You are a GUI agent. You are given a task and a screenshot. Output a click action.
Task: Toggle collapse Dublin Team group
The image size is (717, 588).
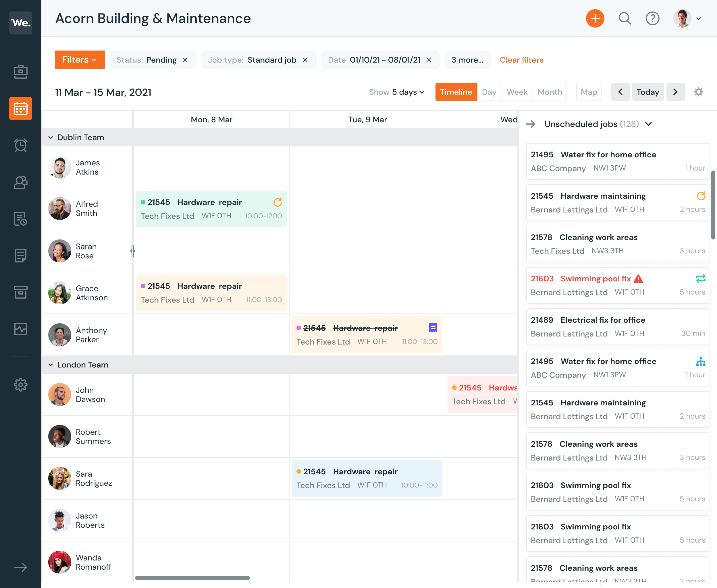click(51, 138)
